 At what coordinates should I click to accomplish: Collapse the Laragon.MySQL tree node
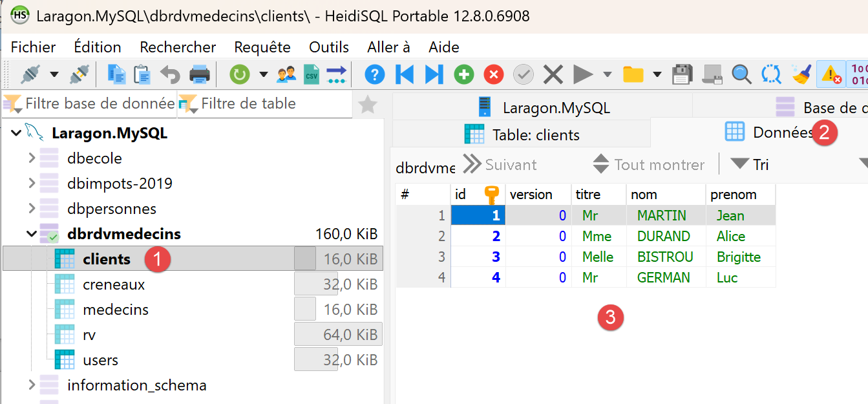15,134
